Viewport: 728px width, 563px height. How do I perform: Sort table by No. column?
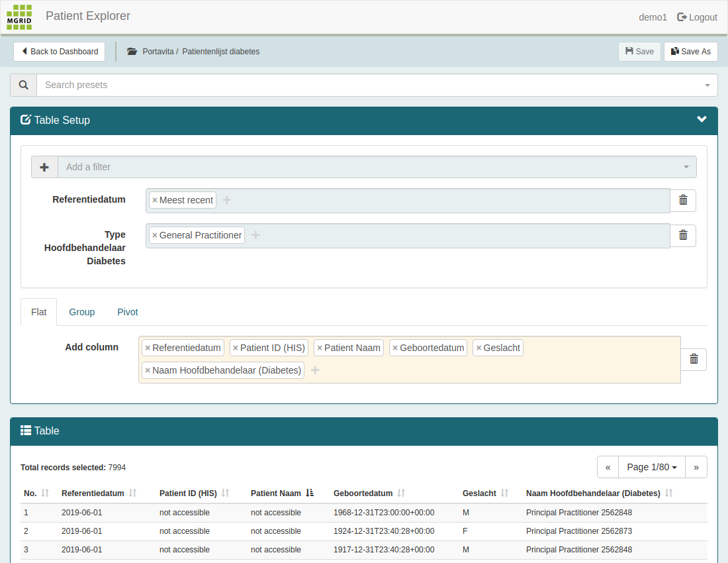(45, 493)
